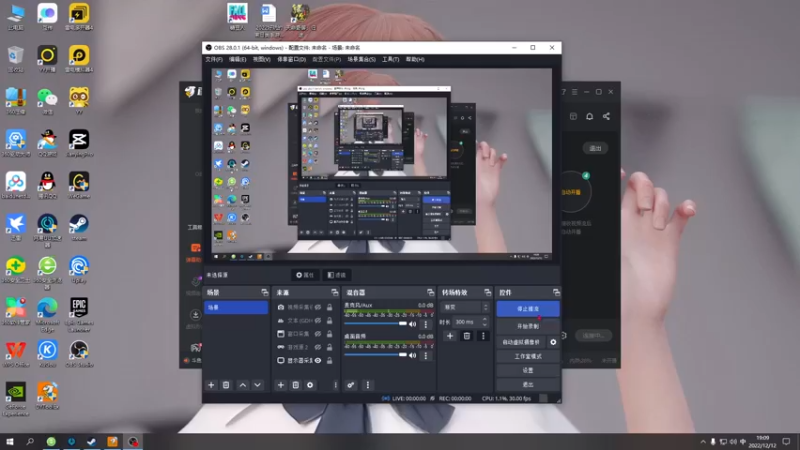Click the OBS icon on the taskbar
This screenshot has height=450, width=800.
133,441
